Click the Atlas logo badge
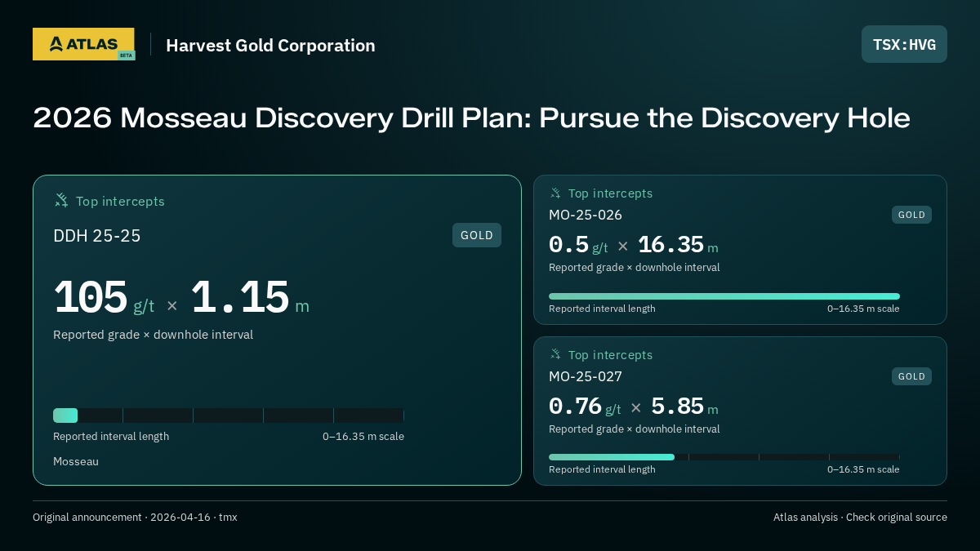The height and width of the screenshot is (551, 980). pos(83,44)
